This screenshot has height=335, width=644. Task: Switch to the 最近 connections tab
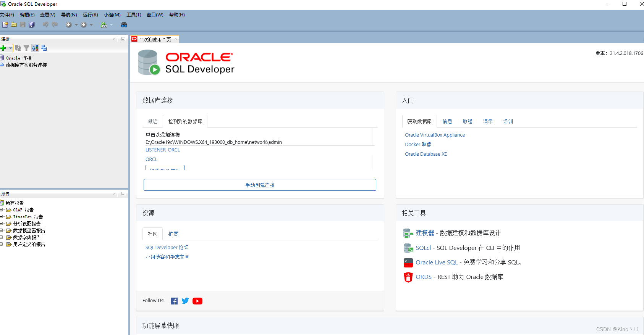153,121
